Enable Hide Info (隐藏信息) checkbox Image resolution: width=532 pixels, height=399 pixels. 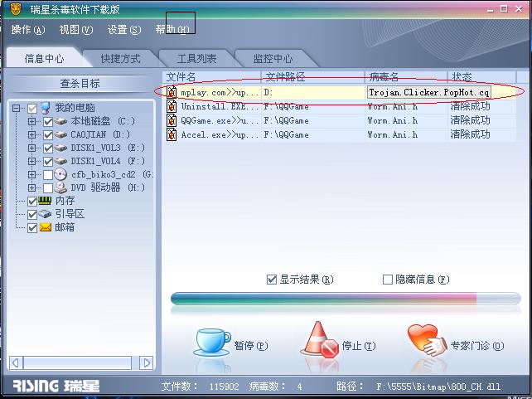(x=387, y=280)
